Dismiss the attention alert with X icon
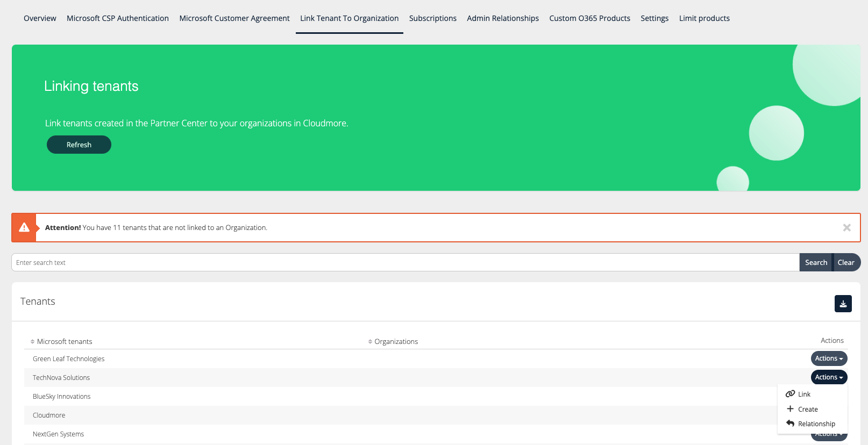 (x=846, y=228)
